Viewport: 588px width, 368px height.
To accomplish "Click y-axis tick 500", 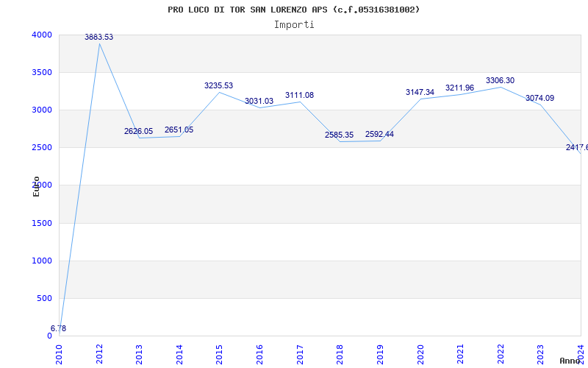I will click(x=46, y=299).
